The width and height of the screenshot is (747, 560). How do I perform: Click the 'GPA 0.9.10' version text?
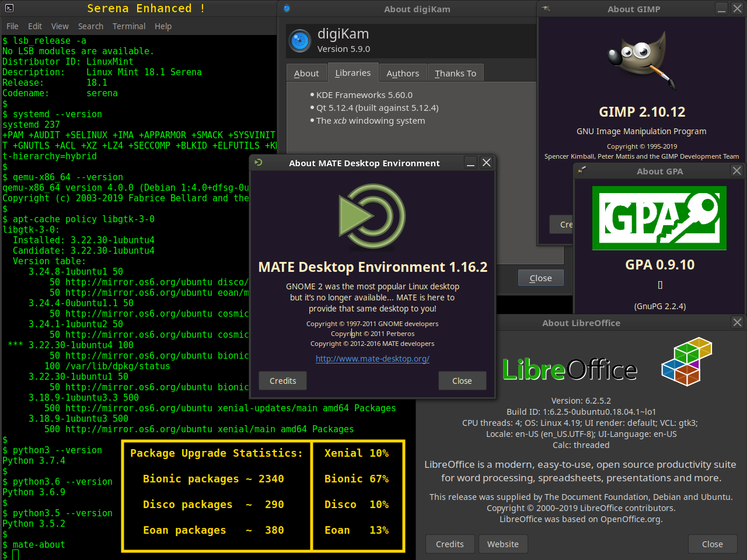point(659,264)
